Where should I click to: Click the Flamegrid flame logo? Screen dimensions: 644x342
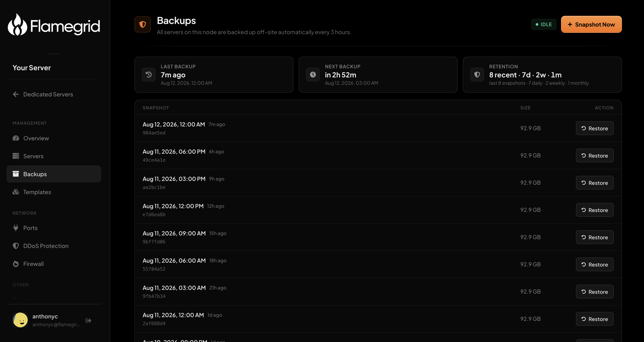17,25
